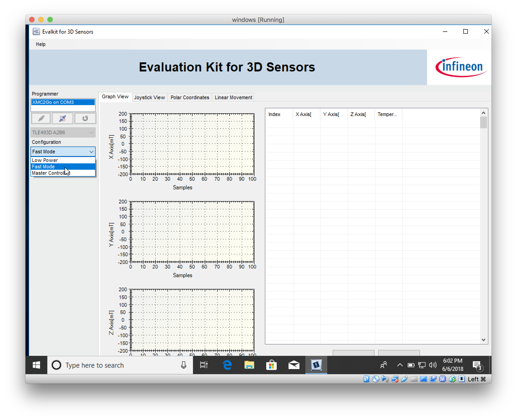Open File Explorer from the taskbar
Viewport: 517px width, 420px height.
(249, 365)
